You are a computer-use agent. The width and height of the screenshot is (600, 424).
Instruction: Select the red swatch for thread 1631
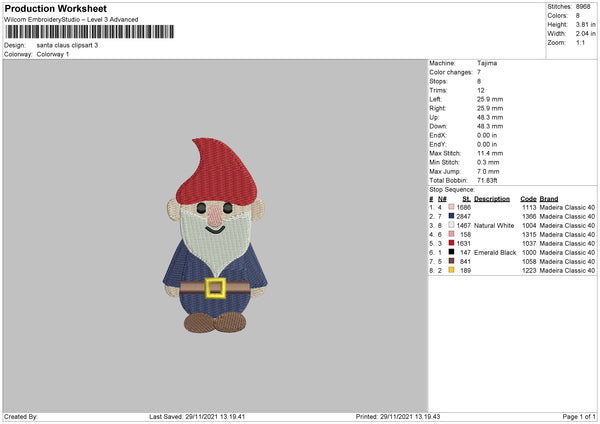point(452,243)
